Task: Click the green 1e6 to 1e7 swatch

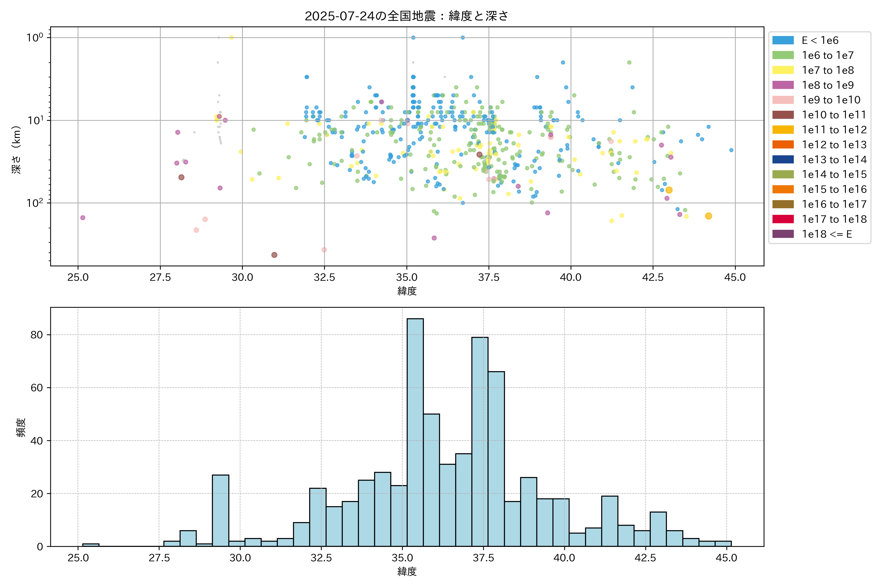Action: [783, 56]
